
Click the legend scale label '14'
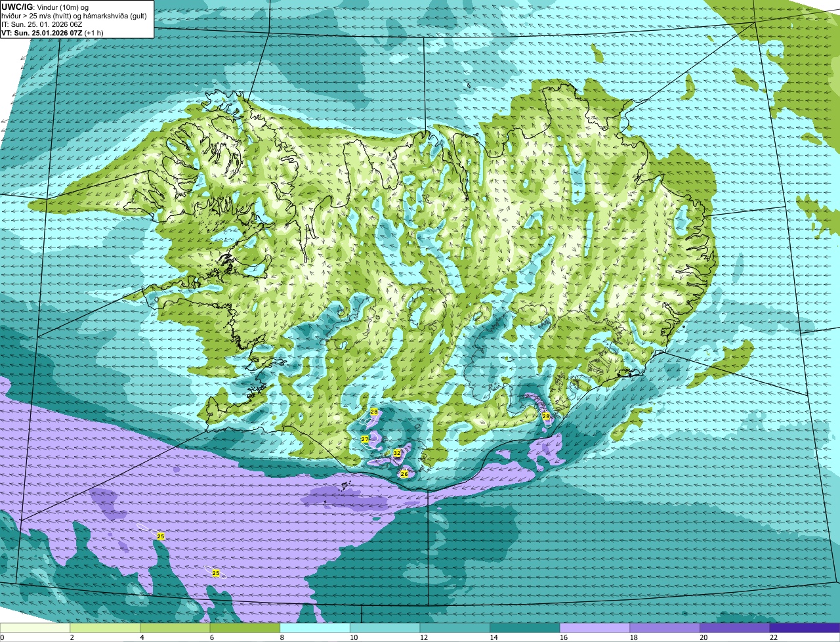pos(493,637)
